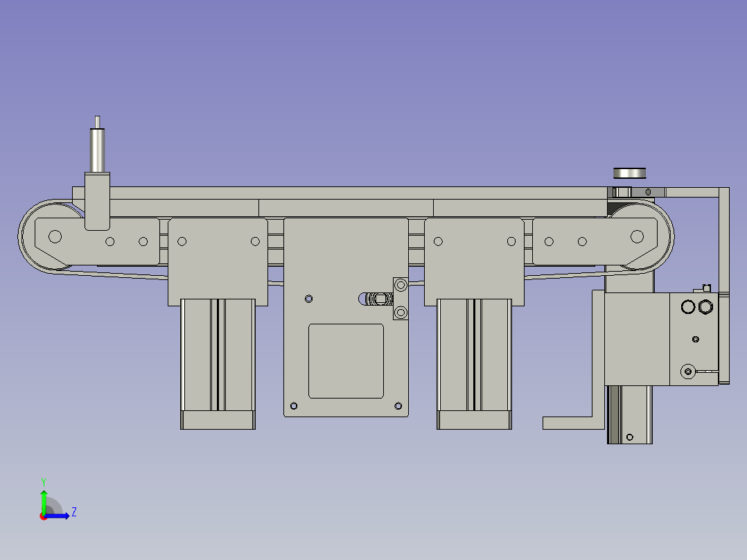
Task: Click the green Y axis arrow of the triad
Action: [x=44, y=502]
